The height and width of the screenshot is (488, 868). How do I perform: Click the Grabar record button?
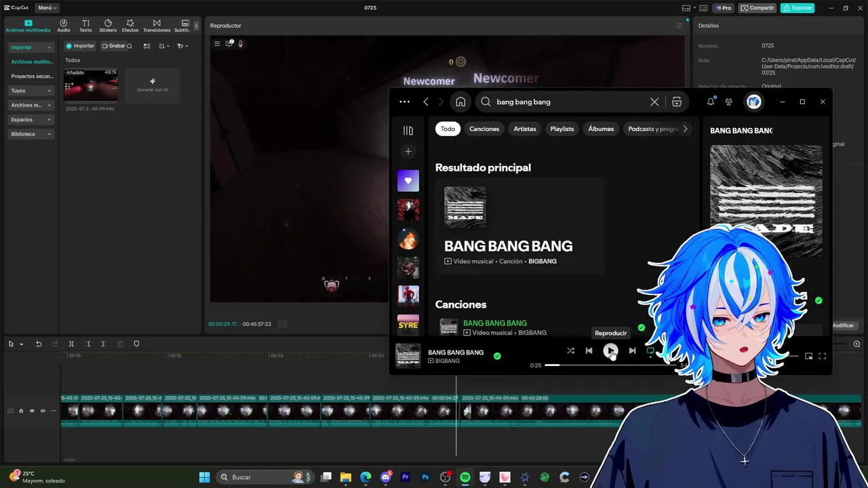(113, 46)
